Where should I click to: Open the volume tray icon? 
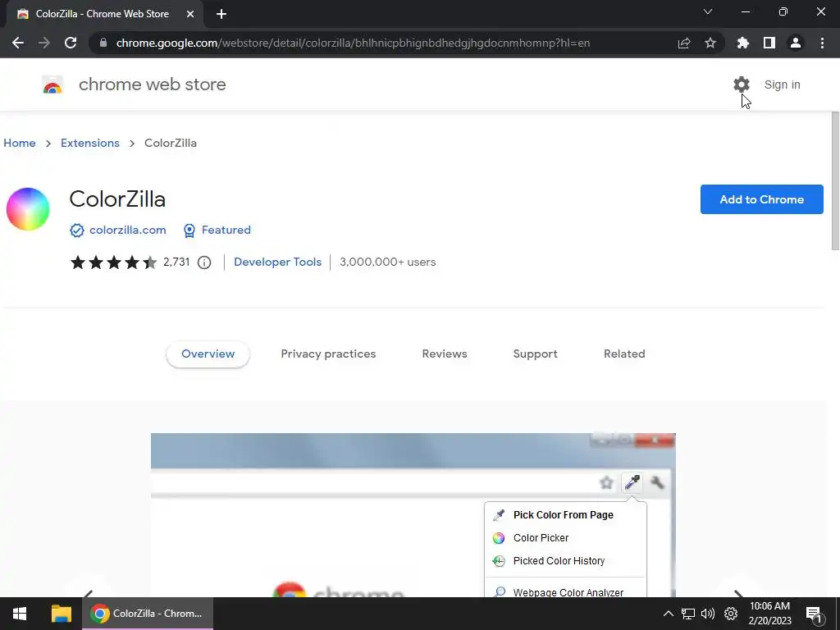[x=708, y=614]
